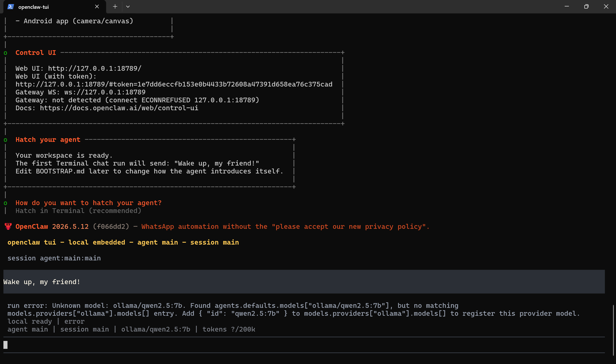Click 'Your workspace is ready.' text
The width and height of the screenshot is (616, 364).
point(64,156)
